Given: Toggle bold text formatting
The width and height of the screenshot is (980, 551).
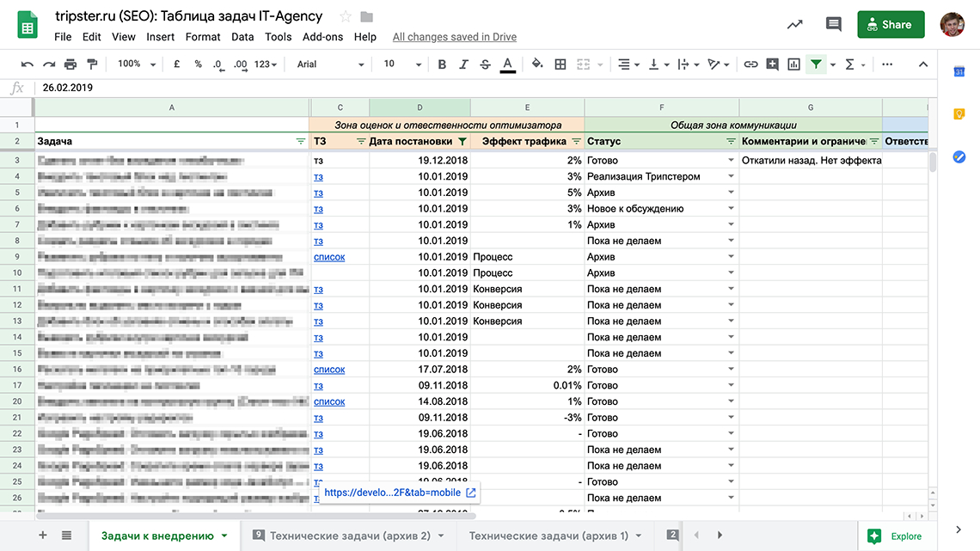Looking at the screenshot, I should (442, 64).
